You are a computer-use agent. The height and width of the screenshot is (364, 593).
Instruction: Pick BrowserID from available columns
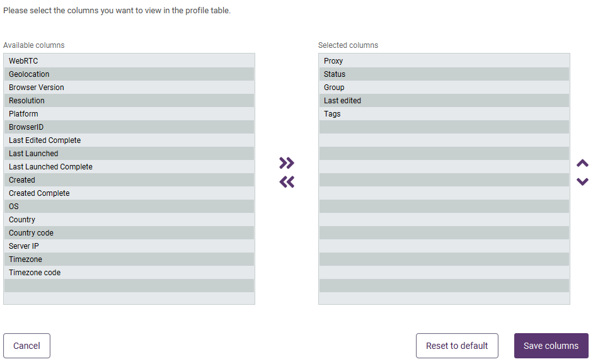click(129, 127)
